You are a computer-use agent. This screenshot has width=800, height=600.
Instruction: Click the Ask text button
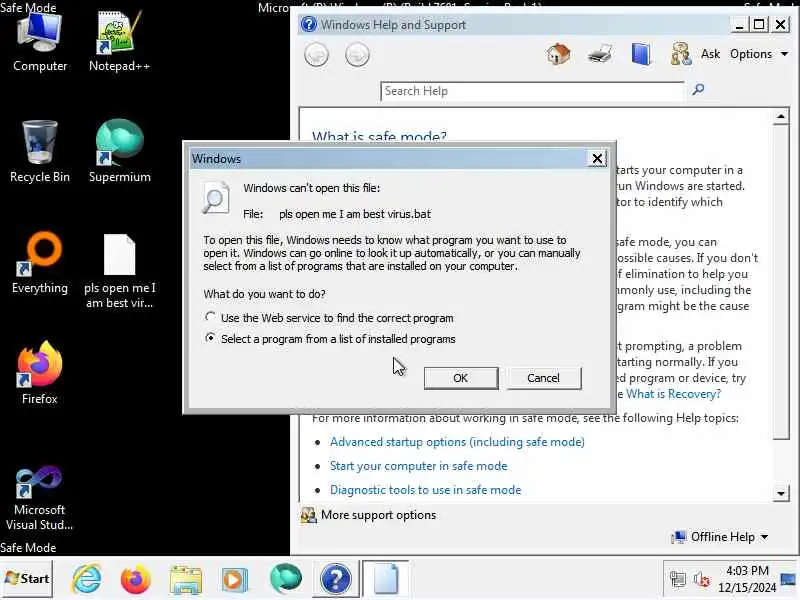pyautogui.click(x=710, y=54)
